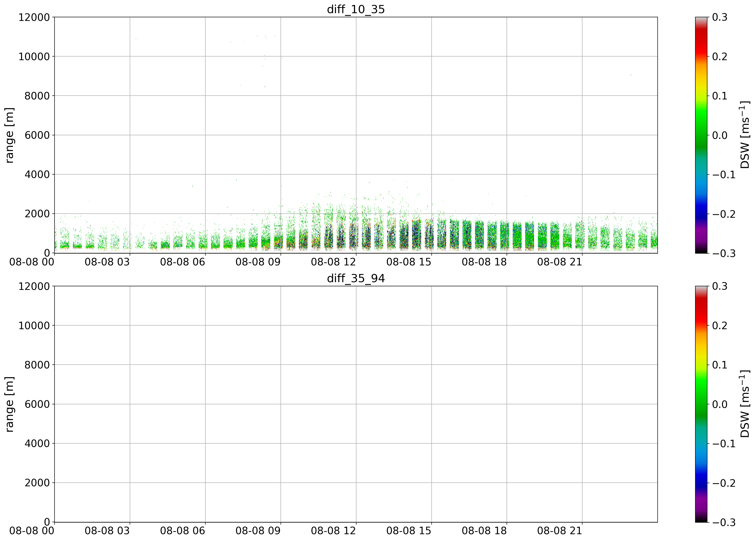The height and width of the screenshot is (541, 756).
Task: Click the −0.2 tick on diff_35_94 colorbar
Action: click(724, 483)
